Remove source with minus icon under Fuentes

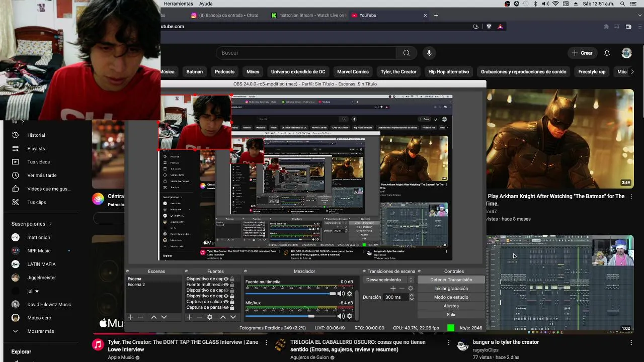[199, 317]
